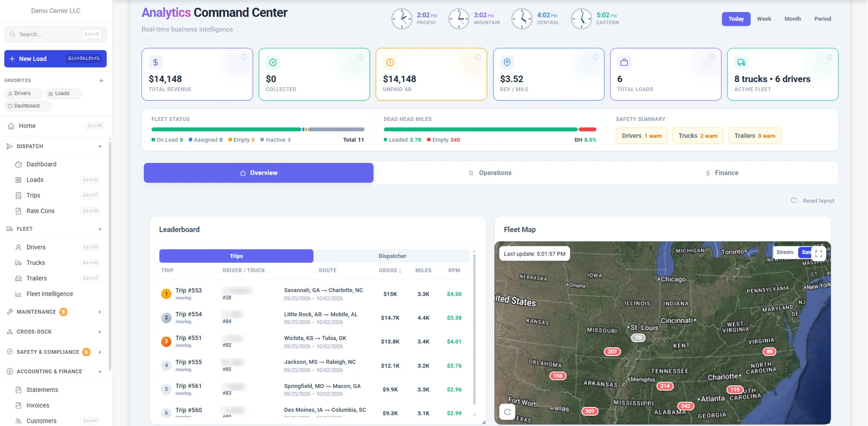Select the Today time range
This screenshot has width=868, height=426.
coord(736,19)
